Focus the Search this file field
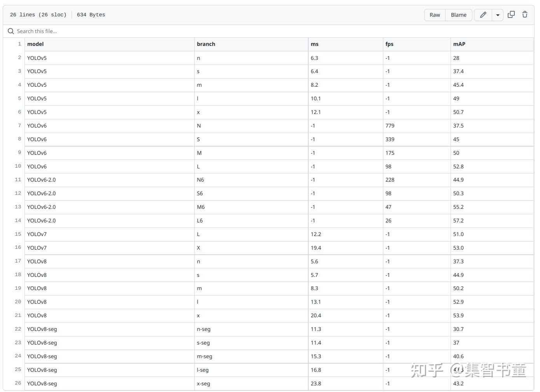Viewport: 540px width, 392px height. [x=268, y=31]
